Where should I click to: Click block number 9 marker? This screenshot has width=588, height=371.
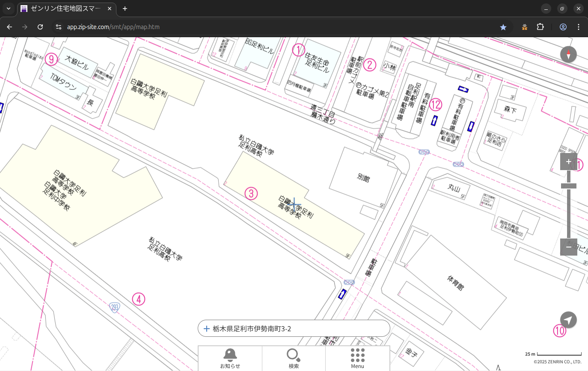51,59
